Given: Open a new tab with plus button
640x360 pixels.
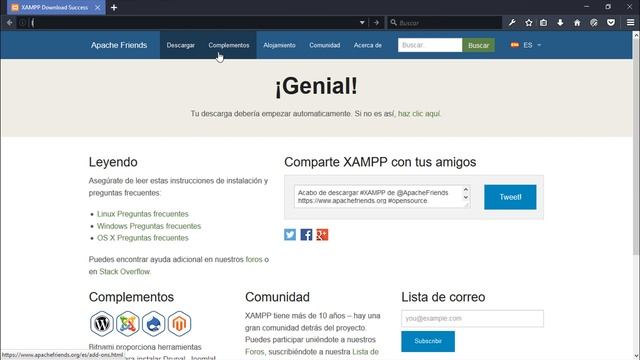Looking at the screenshot, I should coord(114,7).
